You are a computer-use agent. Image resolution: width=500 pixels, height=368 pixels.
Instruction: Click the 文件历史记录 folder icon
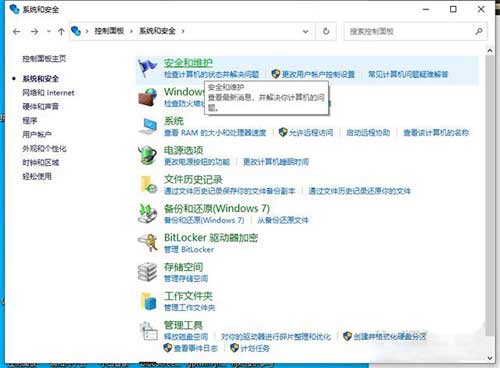148,185
